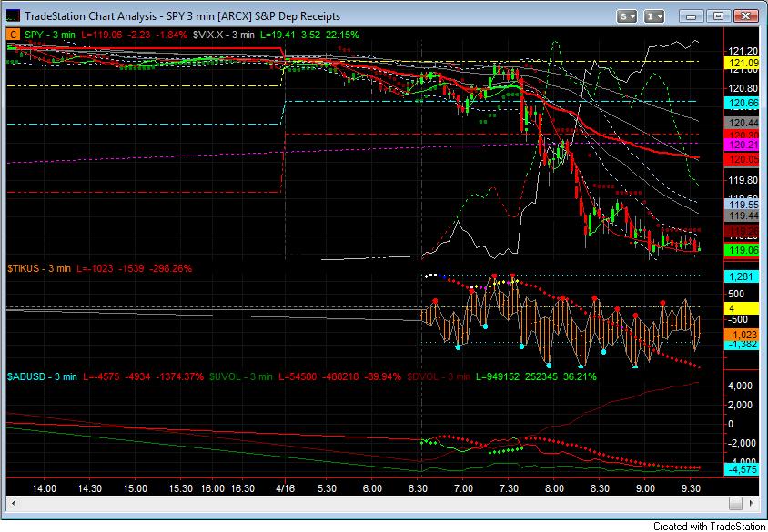The image size is (768, 532).
Task: Maximize the Chart Analysis window
Action: coord(718,16)
